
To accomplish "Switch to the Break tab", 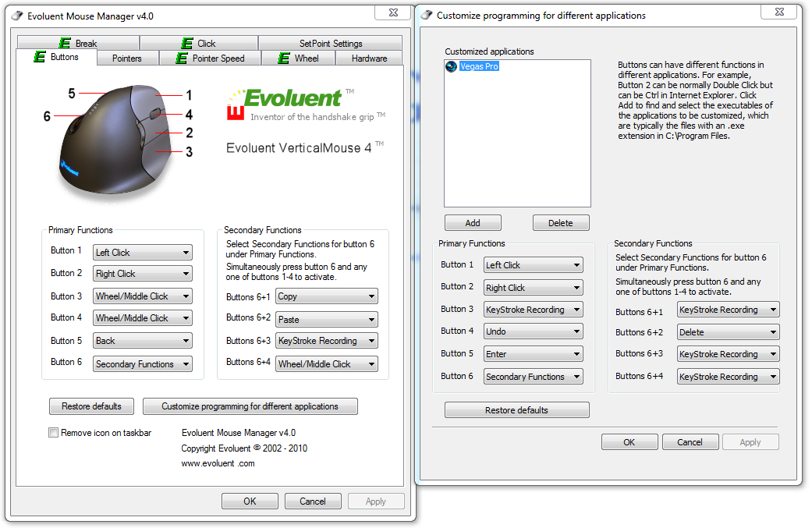I will 78,44.
